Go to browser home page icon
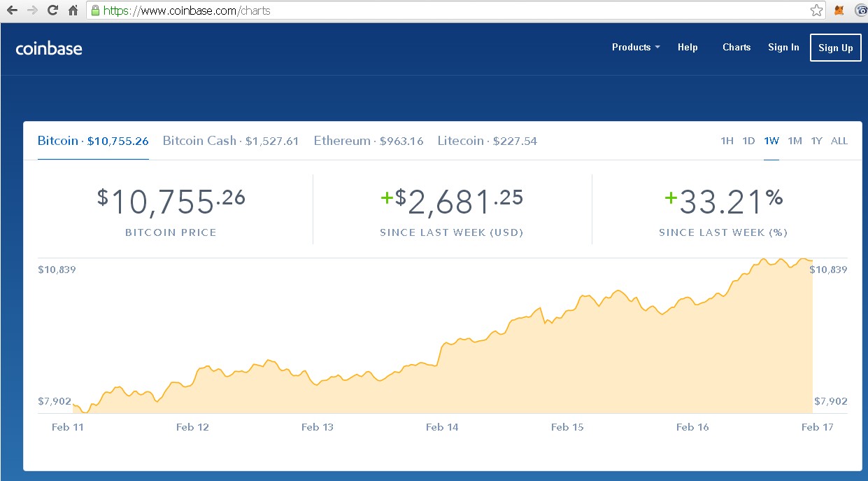Screen dimensions: 868x481 (73, 11)
